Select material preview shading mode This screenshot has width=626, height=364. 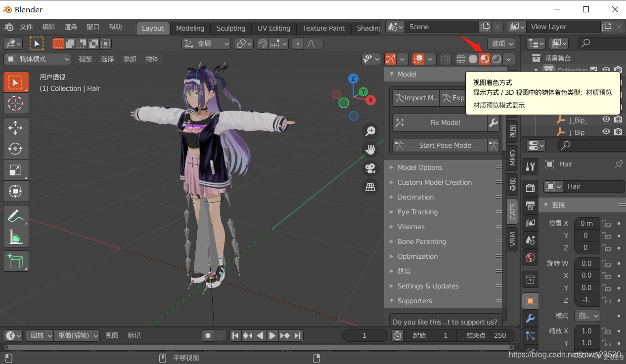click(485, 59)
